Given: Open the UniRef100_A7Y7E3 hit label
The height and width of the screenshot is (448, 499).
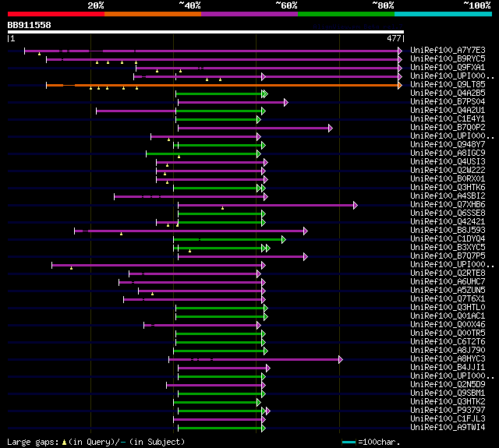Looking at the screenshot, I should 448,50.
